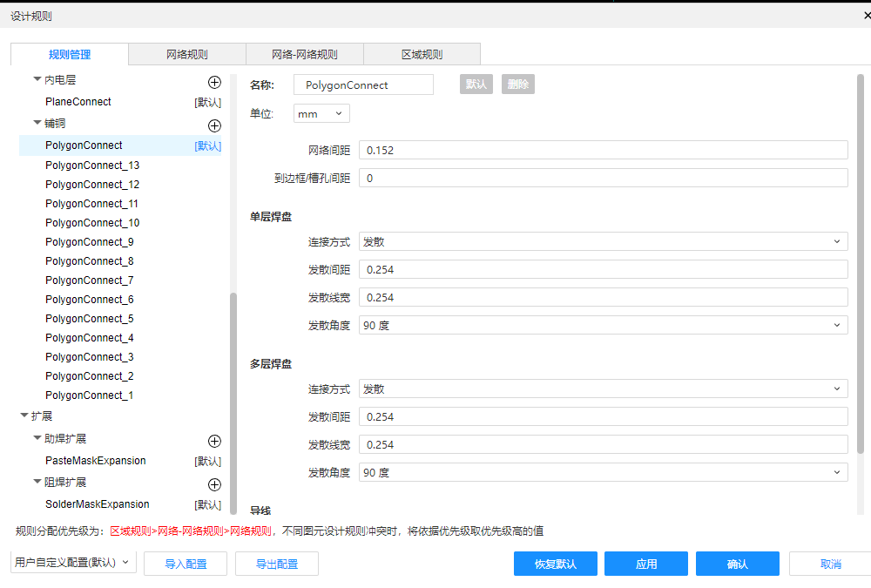
Task: Add new 助焊扩展 rule with plus icon
Action: coord(214,441)
